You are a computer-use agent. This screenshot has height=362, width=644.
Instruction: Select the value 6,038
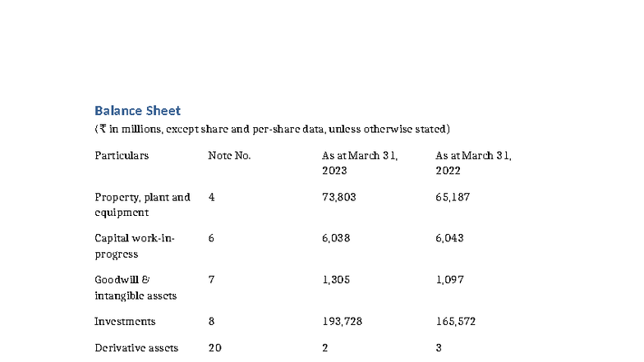(336, 238)
